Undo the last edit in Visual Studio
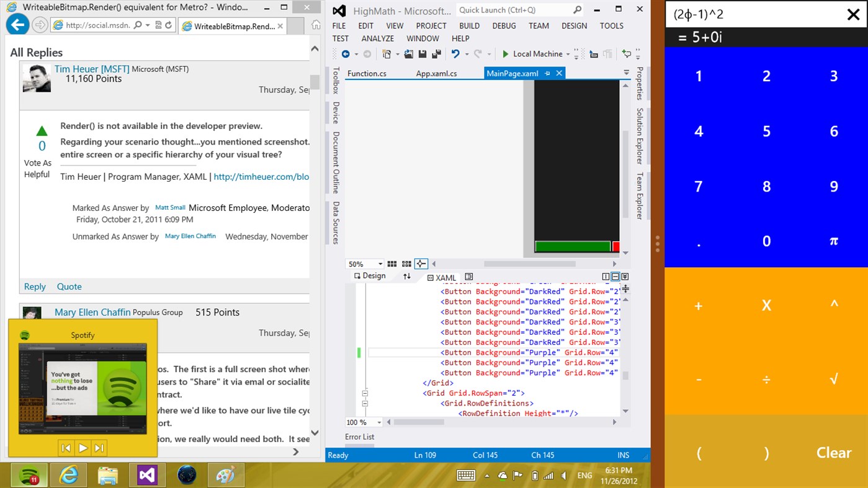Viewport: 868px width, 488px height. pyautogui.click(x=455, y=54)
